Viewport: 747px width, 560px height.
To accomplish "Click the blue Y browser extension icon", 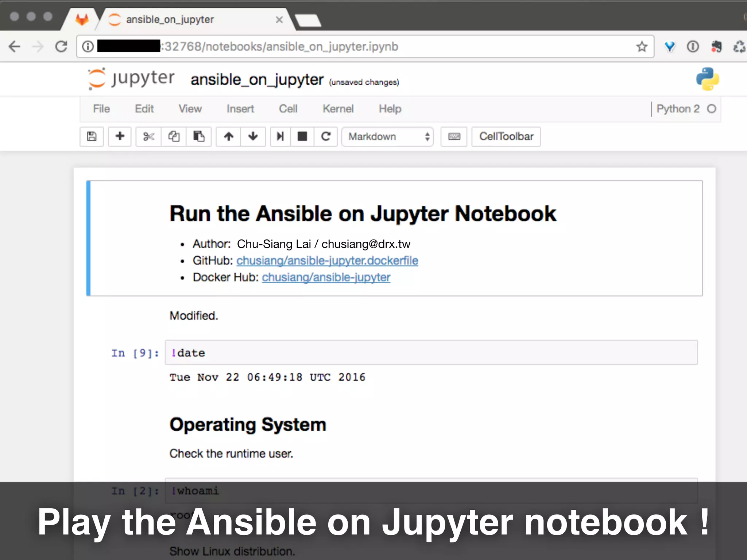I will coord(670,47).
